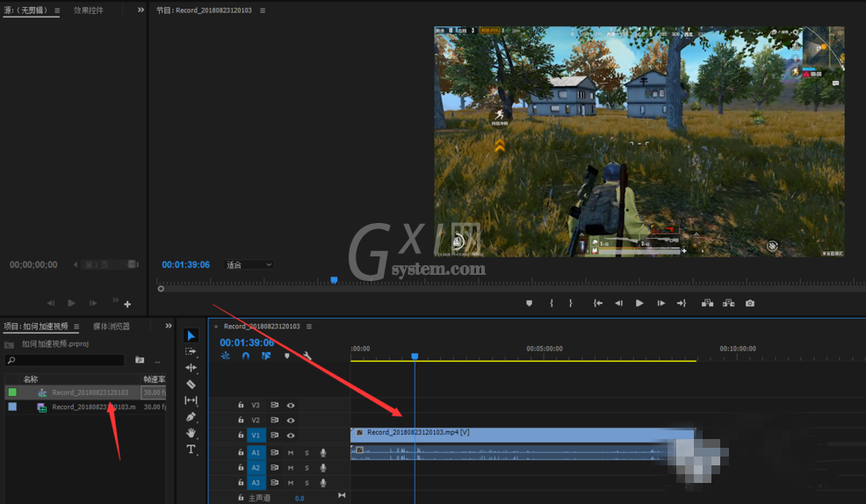Toggle the V3 track lock

tap(241, 405)
